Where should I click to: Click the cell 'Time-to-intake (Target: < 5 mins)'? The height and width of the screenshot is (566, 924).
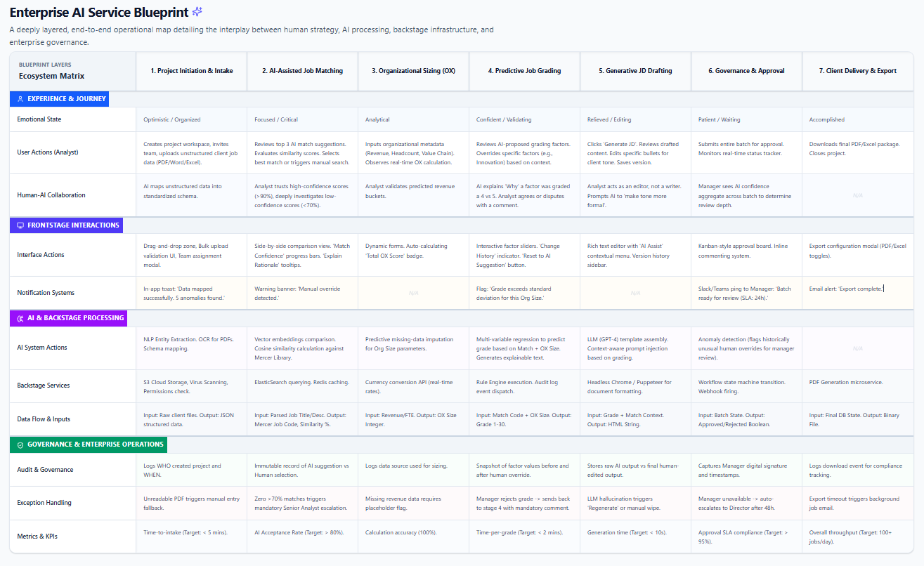tap(191, 537)
